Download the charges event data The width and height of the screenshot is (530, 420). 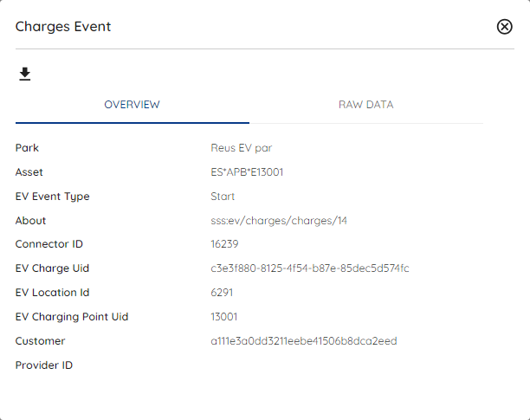point(24,74)
